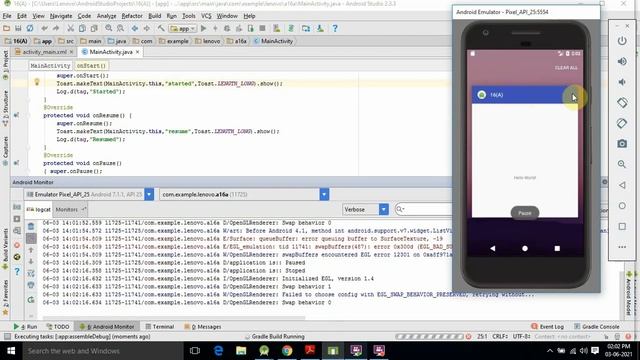This screenshot has width=640, height=360.
Task: Select the logcat tab
Action: click(x=39, y=209)
